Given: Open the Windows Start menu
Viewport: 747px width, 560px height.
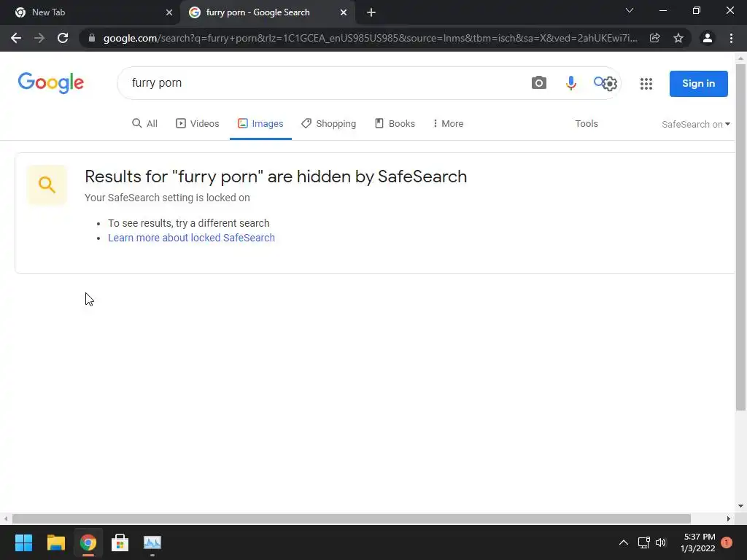Looking at the screenshot, I should [23, 542].
